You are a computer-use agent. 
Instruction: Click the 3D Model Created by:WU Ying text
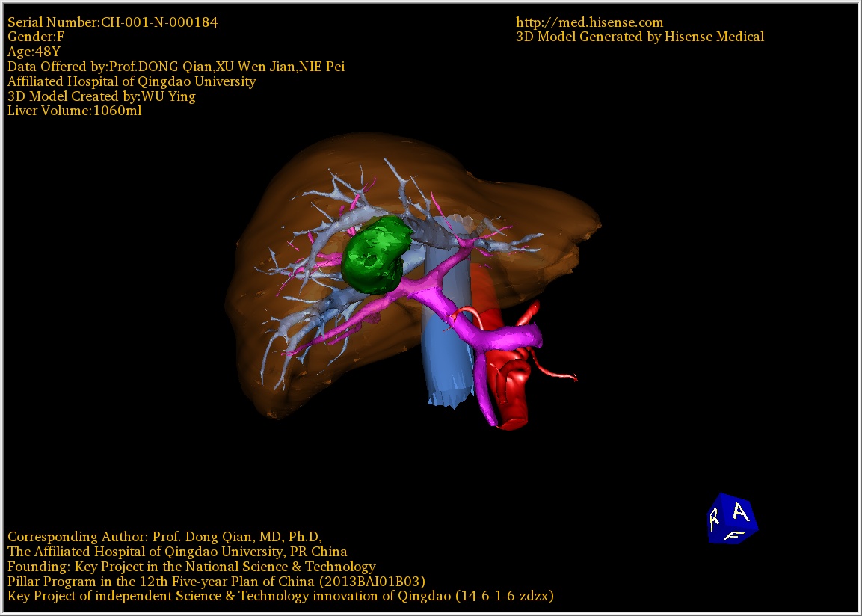point(101,96)
